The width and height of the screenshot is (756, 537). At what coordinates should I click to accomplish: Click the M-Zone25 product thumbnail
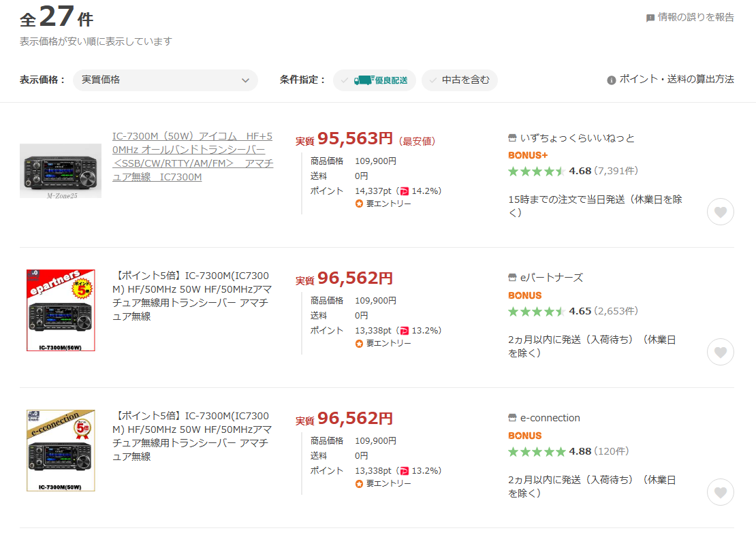(61, 170)
